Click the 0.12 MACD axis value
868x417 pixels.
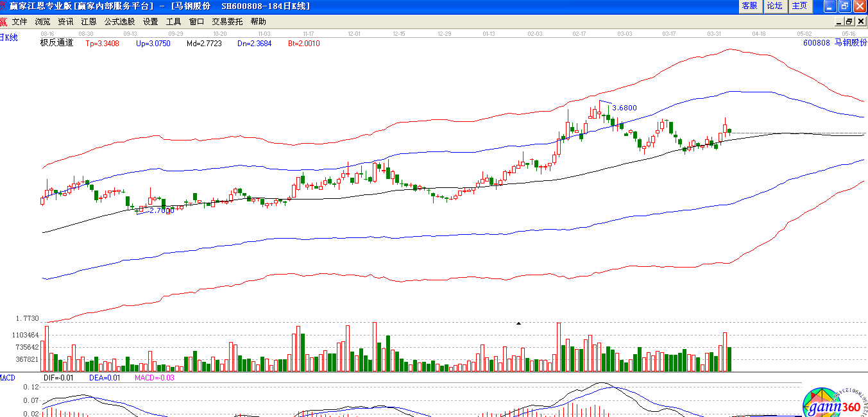pyautogui.click(x=30, y=387)
